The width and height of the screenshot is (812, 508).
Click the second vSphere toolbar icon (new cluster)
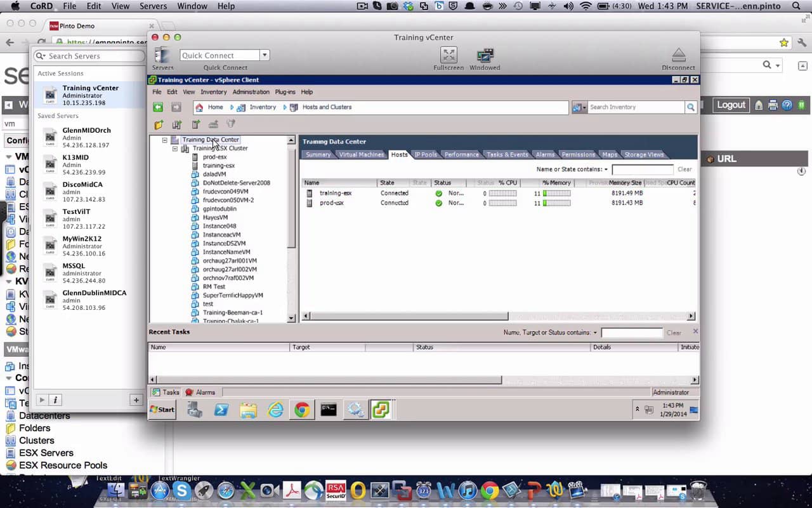tap(177, 124)
